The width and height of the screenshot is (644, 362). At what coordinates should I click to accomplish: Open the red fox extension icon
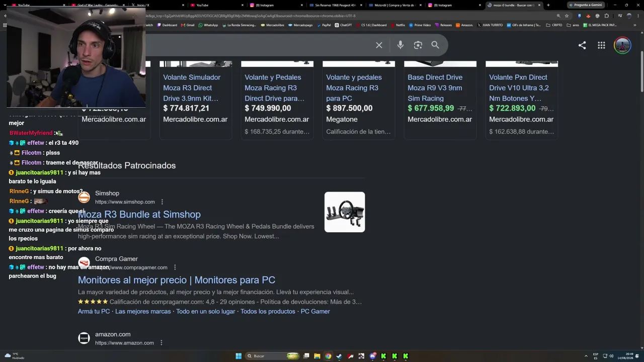point(588,16)
